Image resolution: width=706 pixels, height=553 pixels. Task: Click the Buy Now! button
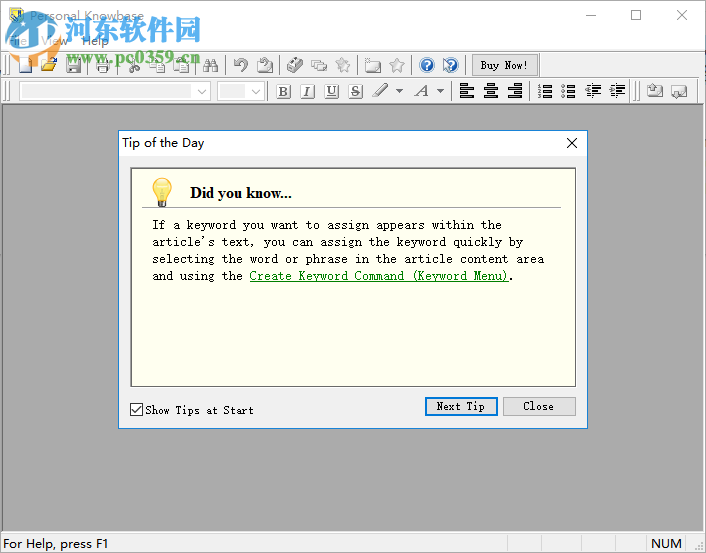point(504,66)
